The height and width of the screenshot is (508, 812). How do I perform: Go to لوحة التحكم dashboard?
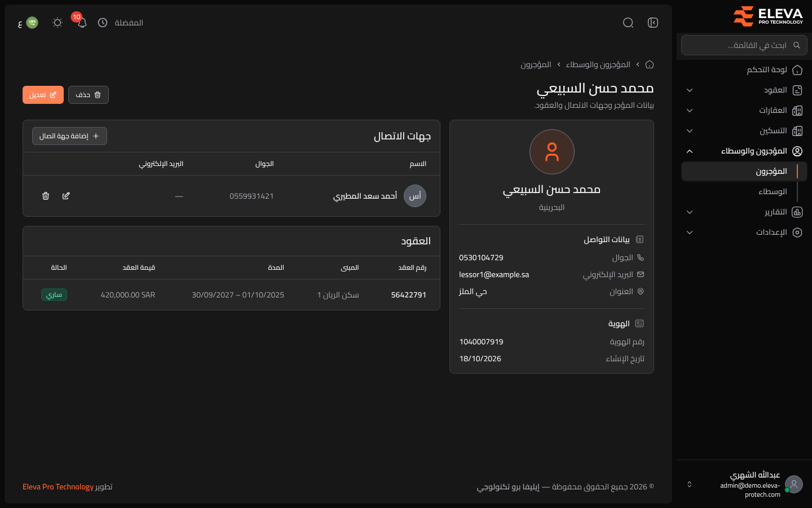(744, 70)
